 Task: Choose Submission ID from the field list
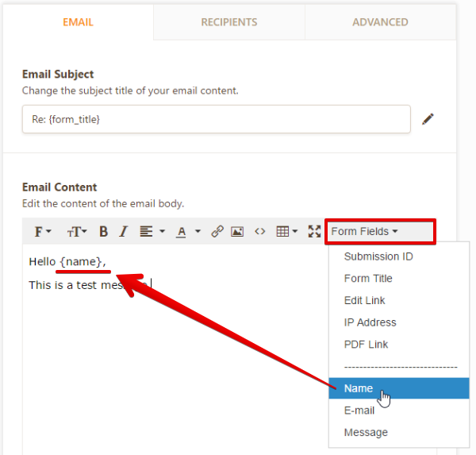tap(378, 256)
